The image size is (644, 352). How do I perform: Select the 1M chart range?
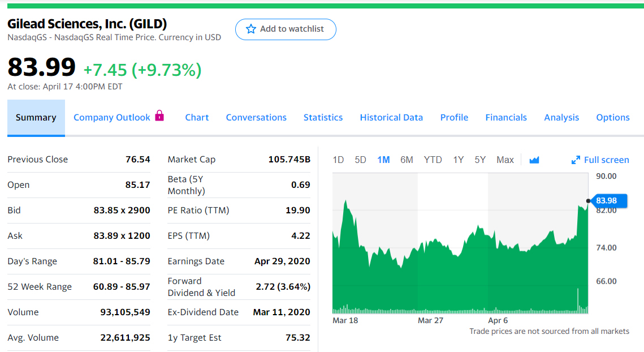383,160
